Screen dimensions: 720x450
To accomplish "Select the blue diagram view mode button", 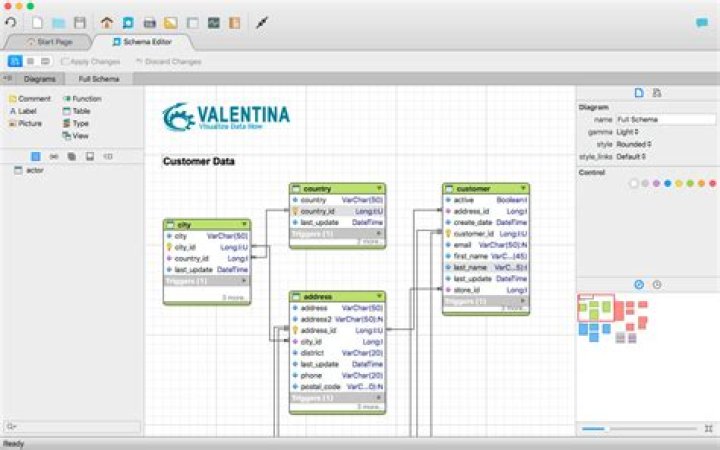I will [15, 61].
